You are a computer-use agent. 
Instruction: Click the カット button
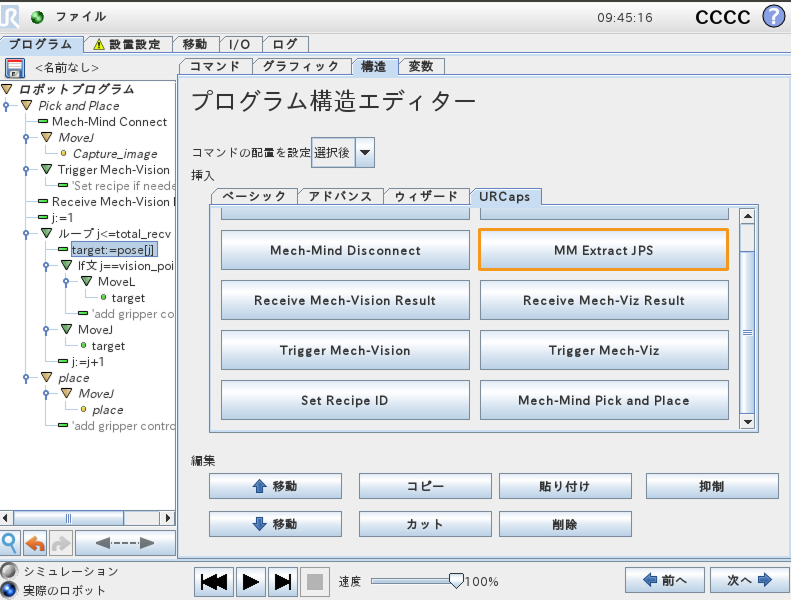(x=425, y=524)
